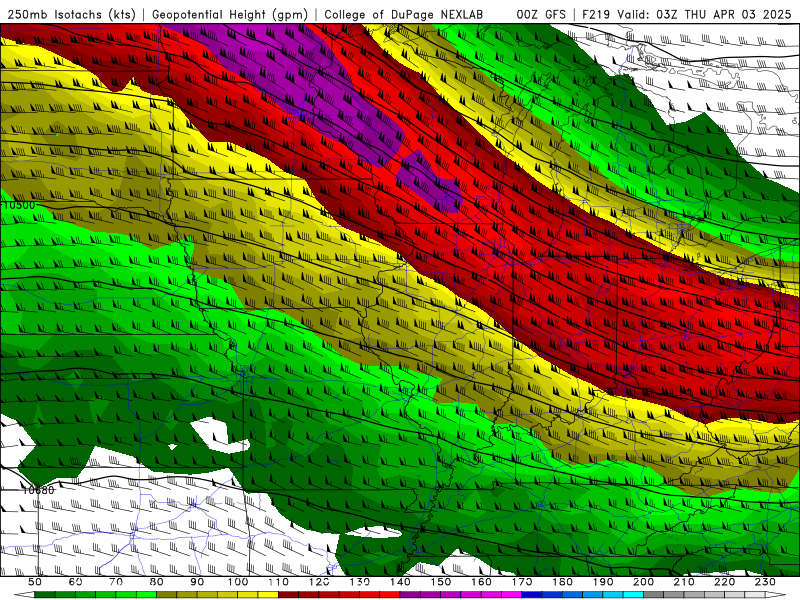
Task: Click the 70 value on the legend scale
Action: point(116,582)
